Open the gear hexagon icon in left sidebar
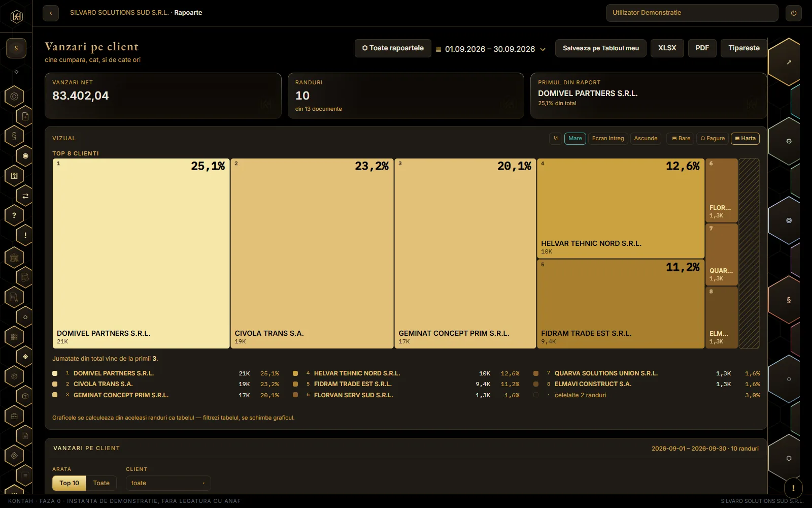Viewport: 812px width, 508px height. coord(14,376)
